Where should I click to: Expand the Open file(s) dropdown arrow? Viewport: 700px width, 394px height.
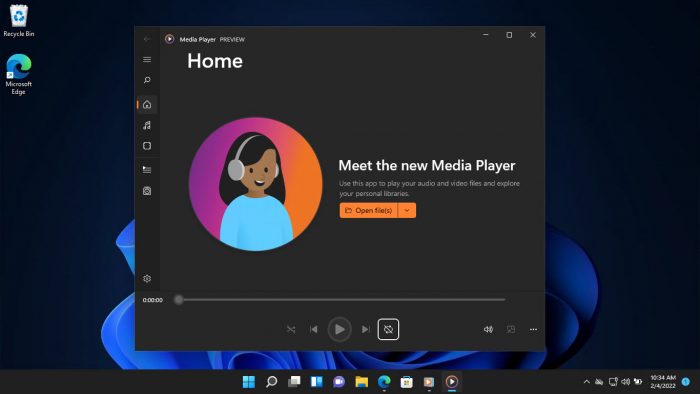407,211
